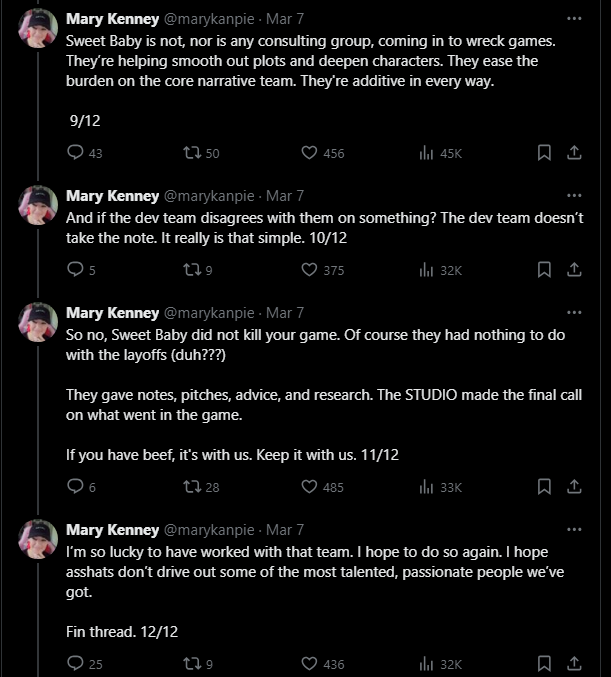This screenshot has width=611, height=677.
Task: Open more options on 9/12 tweet
Action: [x=574, y=19]
